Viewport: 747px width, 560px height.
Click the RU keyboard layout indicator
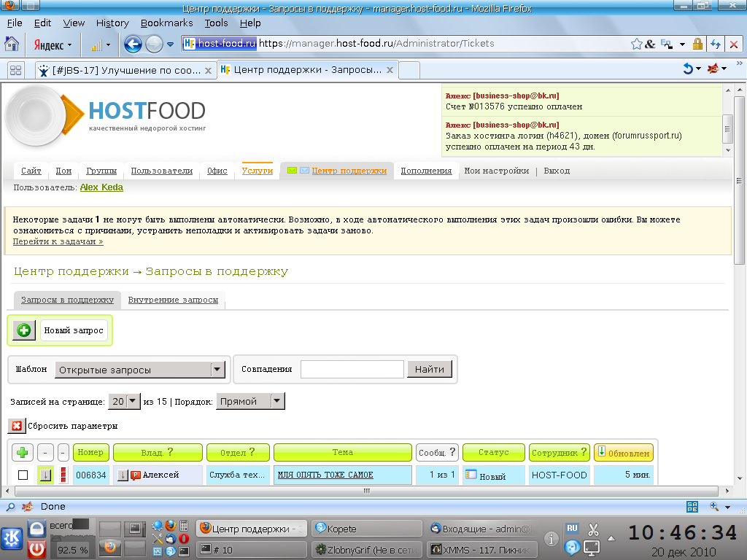click(572, 528)
